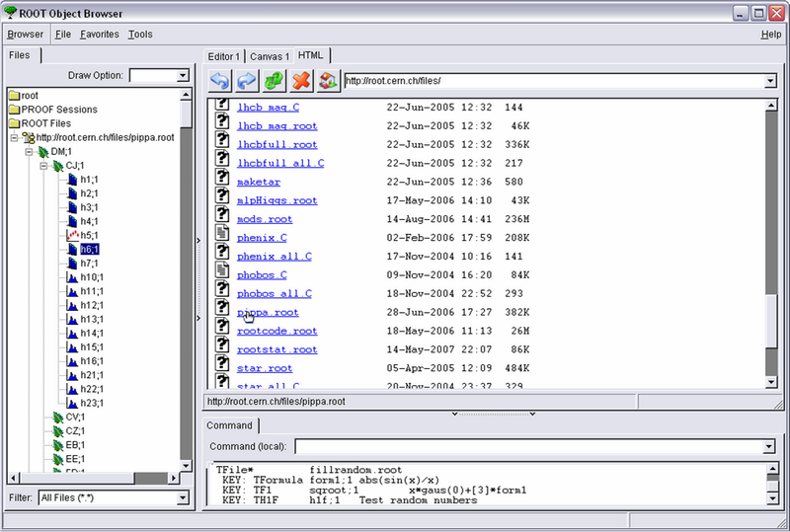
Task: Select the h2;1 histogram icon
Action: click(x=72, y=193)
